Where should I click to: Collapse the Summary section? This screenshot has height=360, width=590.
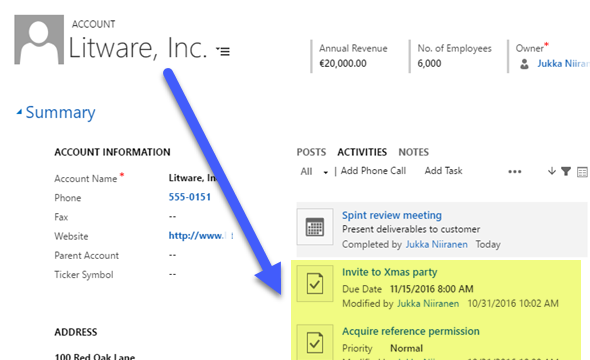click(19, 112)
